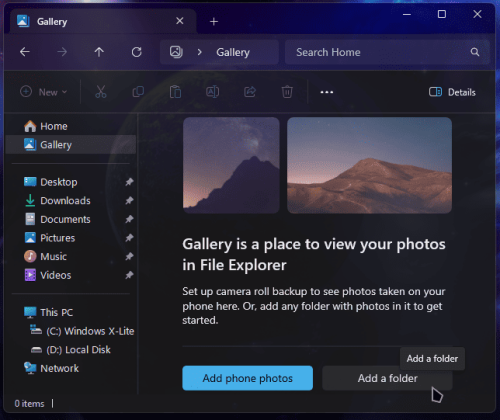
Task: Click the Cut scissors icon
Action: pos(100,92)
